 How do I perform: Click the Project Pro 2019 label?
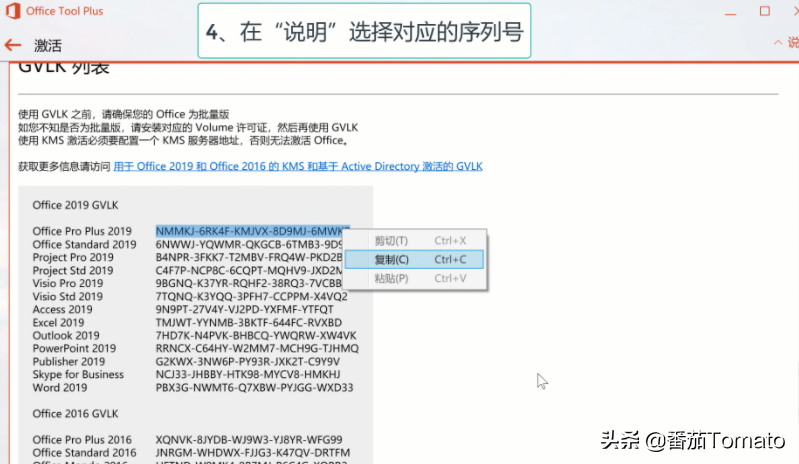(x=73, y=257)
